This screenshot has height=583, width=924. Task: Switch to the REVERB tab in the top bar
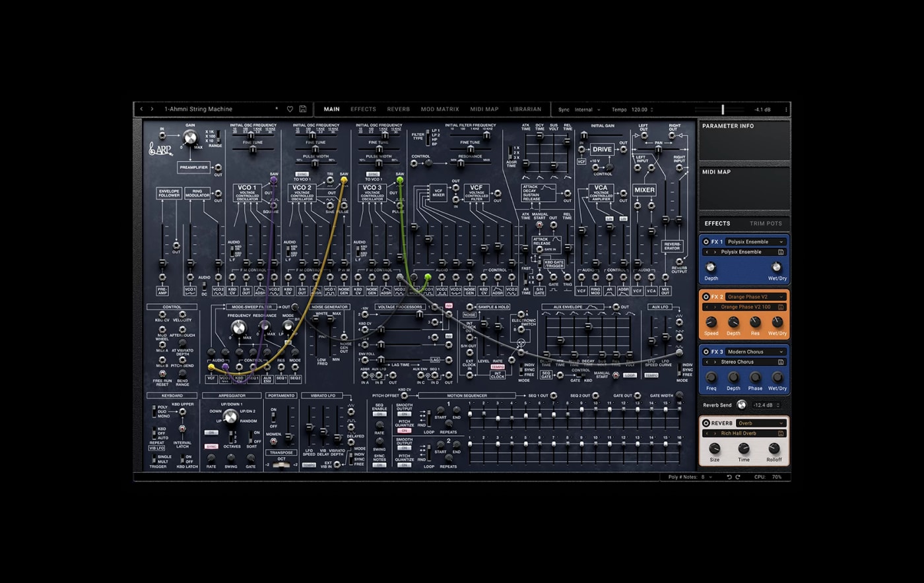pos(399,109)
